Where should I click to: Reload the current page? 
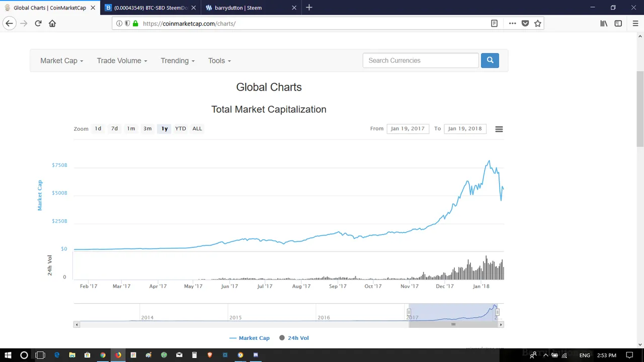(x=38, y=23)
